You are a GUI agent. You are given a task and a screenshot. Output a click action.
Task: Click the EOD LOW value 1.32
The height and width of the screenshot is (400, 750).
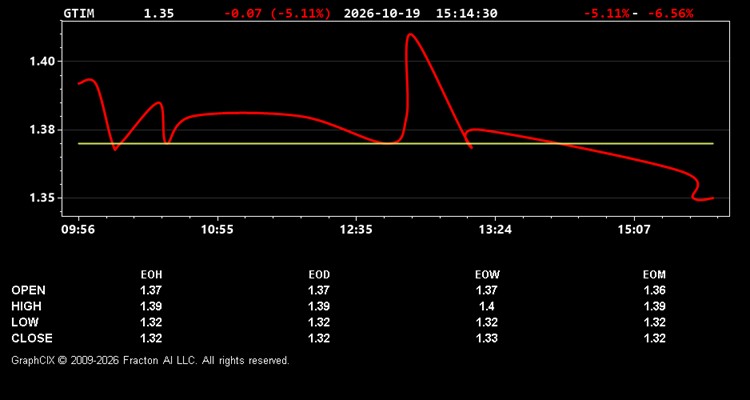tap(319, 322)
